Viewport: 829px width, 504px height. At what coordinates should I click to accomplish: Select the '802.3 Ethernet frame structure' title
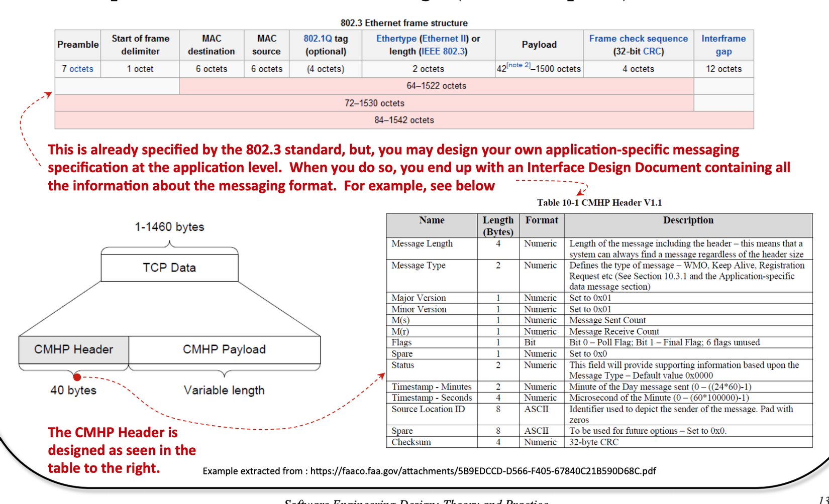point(404,23)
